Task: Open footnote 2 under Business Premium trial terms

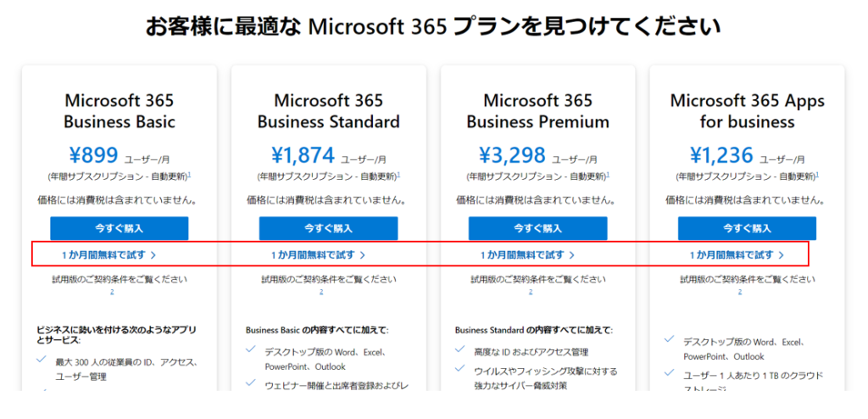Action: click(531, 292)
